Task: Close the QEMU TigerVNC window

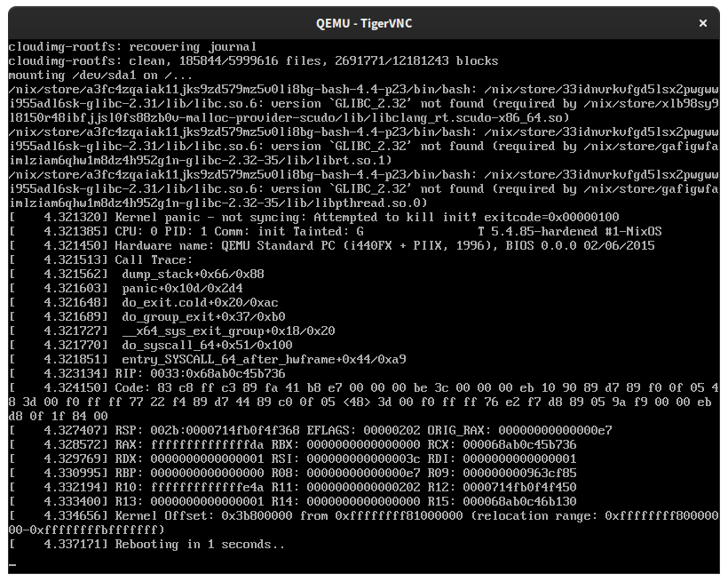Action: (702, 23)
